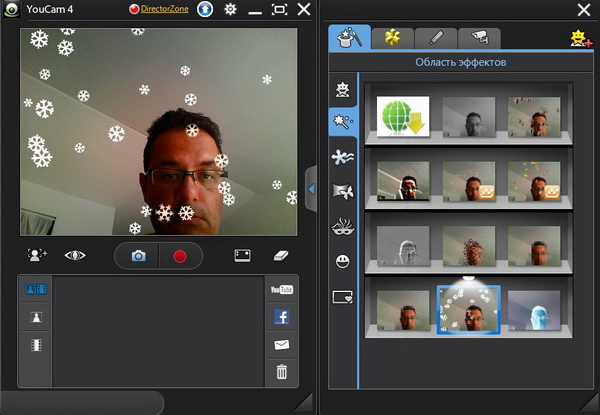Toggle the fullscreen mode icon in title bar
The image size is (600, 415).
coord(279,10)
